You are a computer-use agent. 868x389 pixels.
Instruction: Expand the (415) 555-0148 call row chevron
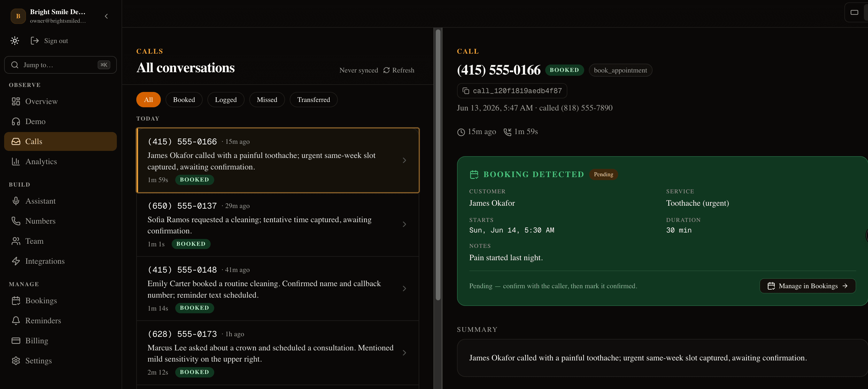point(404,289)
